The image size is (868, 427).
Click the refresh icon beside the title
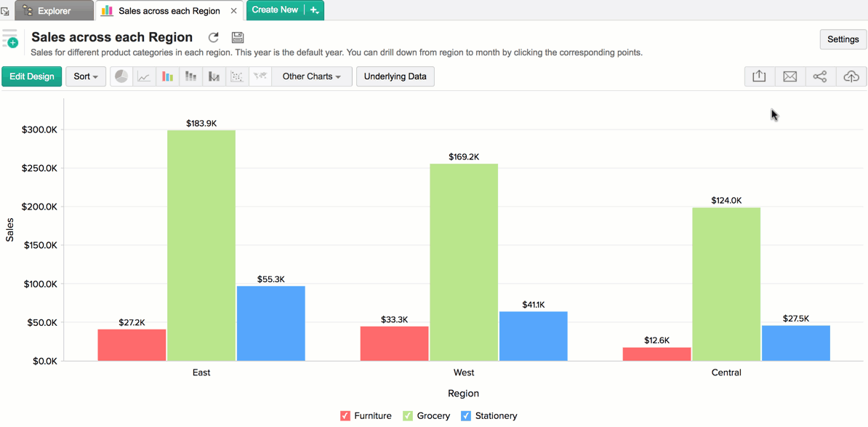pyautogui.click(x=214, y=38)
